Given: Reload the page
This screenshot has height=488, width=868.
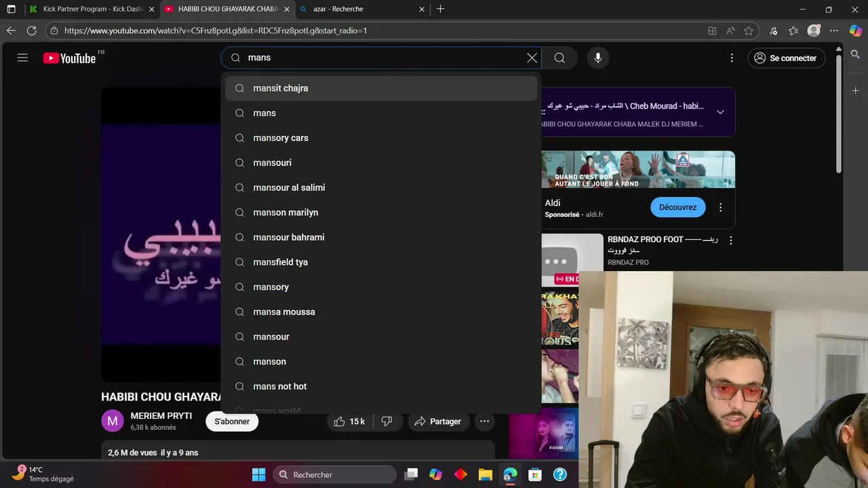Looking at the screenshot, I should tap(32, 30).
